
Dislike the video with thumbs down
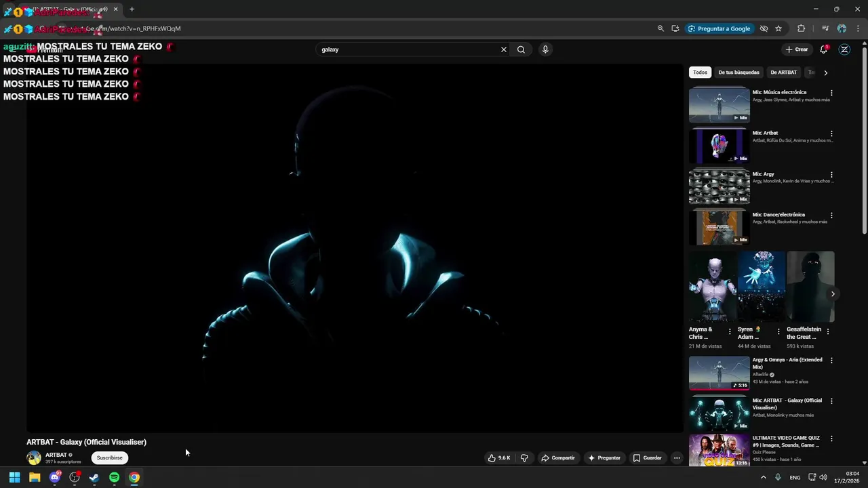(524, 458)
